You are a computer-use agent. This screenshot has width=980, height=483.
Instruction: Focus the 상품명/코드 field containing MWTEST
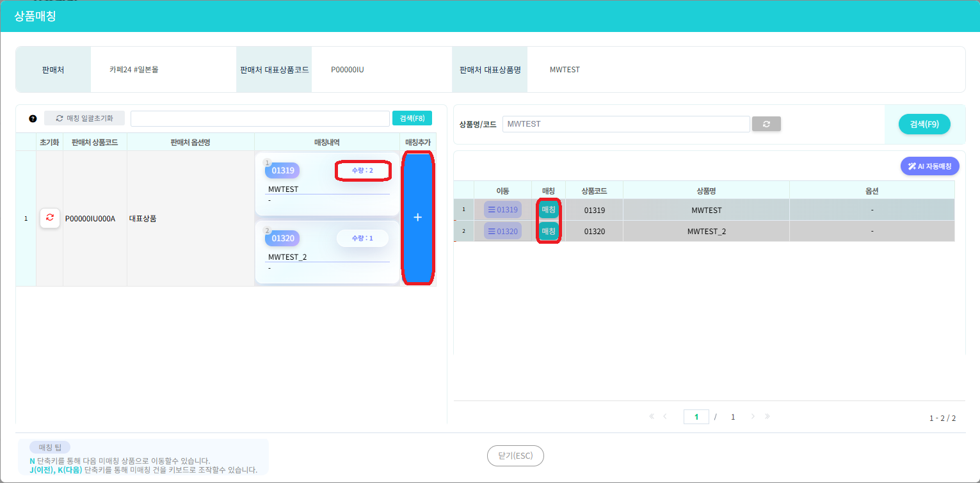coord(626,124)
